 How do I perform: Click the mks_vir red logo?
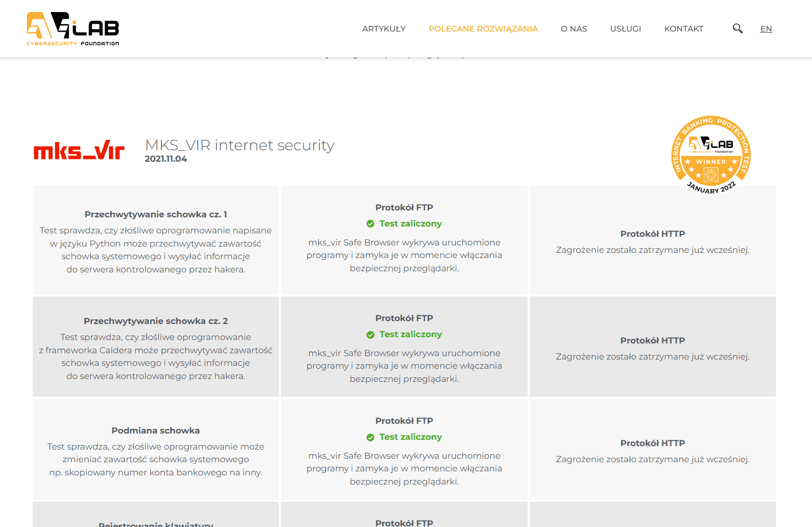[79, 151]
